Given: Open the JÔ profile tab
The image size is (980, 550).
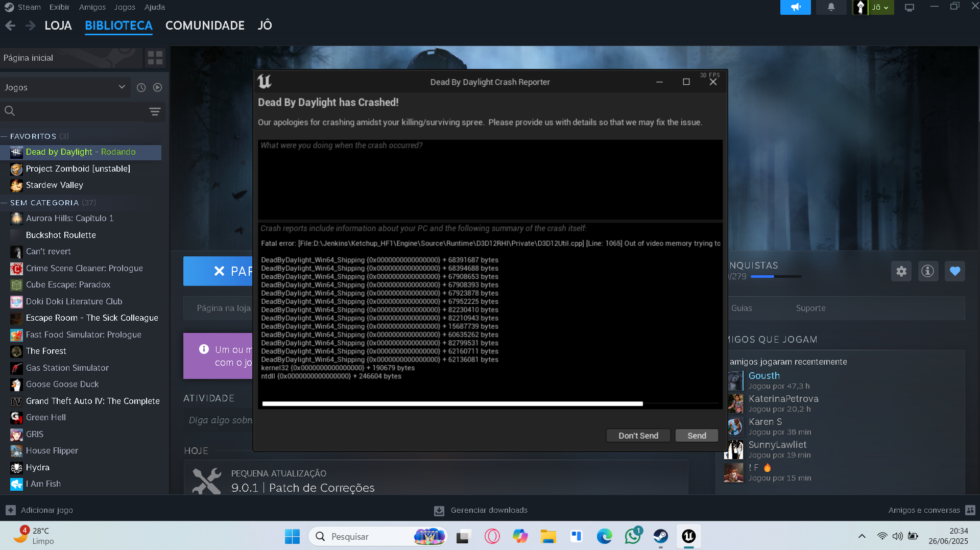Looking at the screenshot, I should pyautogui.click(x=265, y=26).
